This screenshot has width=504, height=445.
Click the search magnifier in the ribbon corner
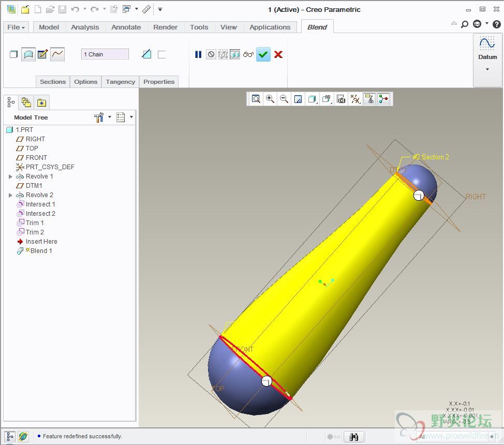465,24
